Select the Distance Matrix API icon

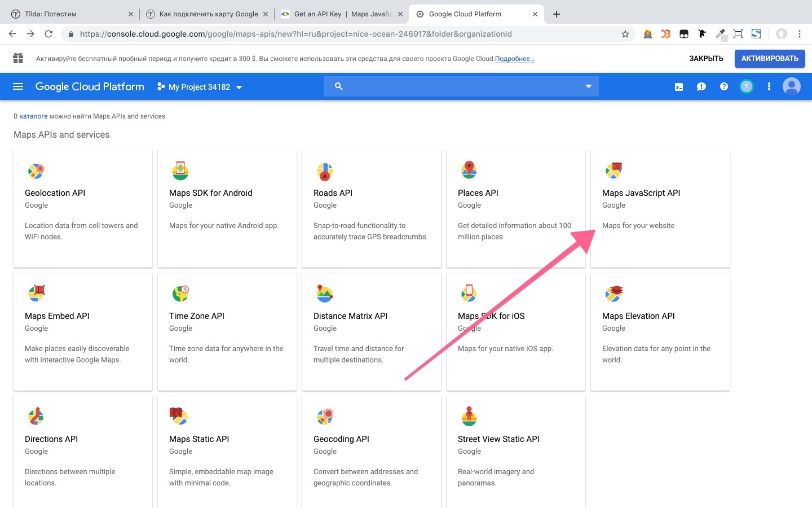click(325, 294)
